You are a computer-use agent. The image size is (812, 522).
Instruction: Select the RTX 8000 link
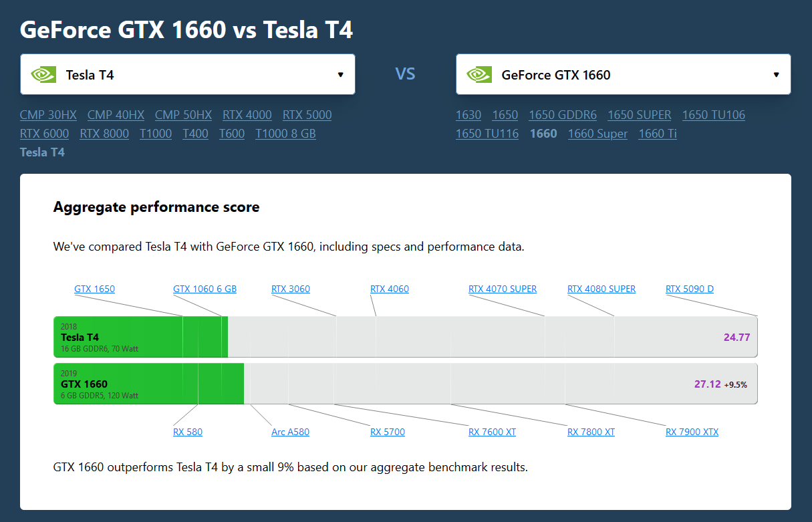coord(104,134)
